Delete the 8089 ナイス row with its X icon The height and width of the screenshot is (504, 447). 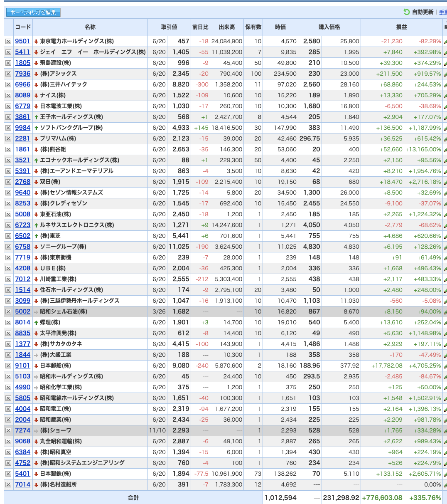(8, 96)
